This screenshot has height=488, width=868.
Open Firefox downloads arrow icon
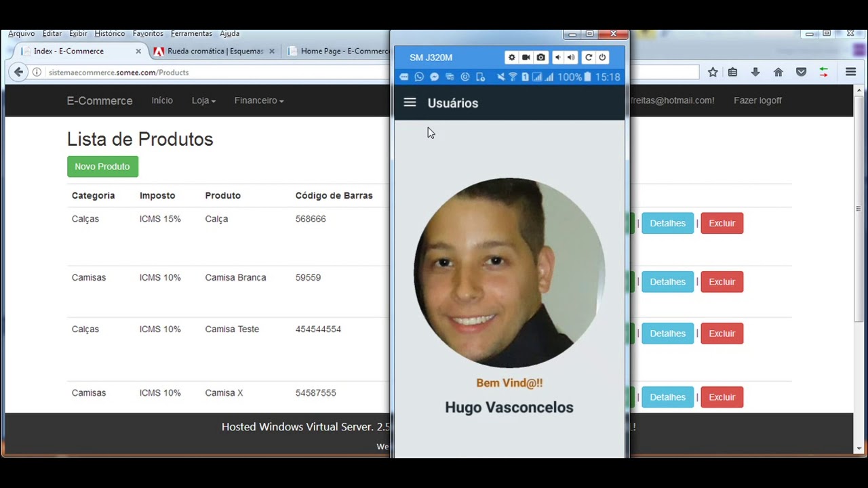pos(755,72)
